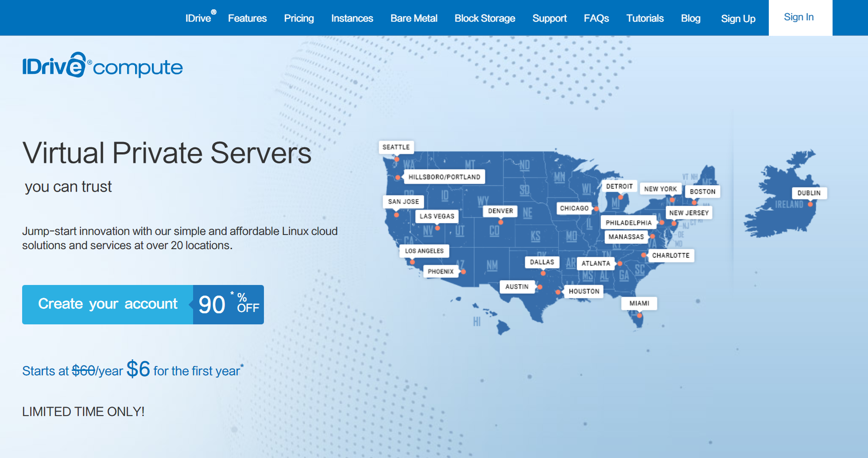Select the Dublin map label
Screen dimensions: 868x458
[x=809, y=193]
